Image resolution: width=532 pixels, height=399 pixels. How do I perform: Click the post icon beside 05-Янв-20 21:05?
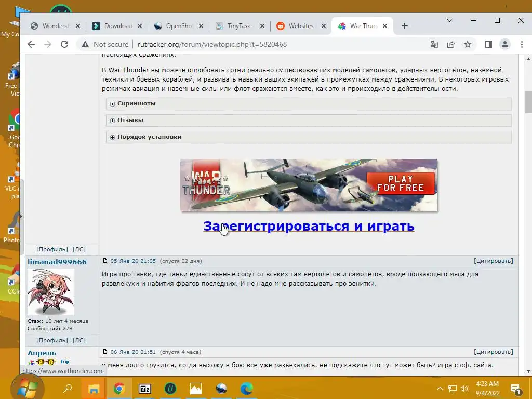click(105, 261)
